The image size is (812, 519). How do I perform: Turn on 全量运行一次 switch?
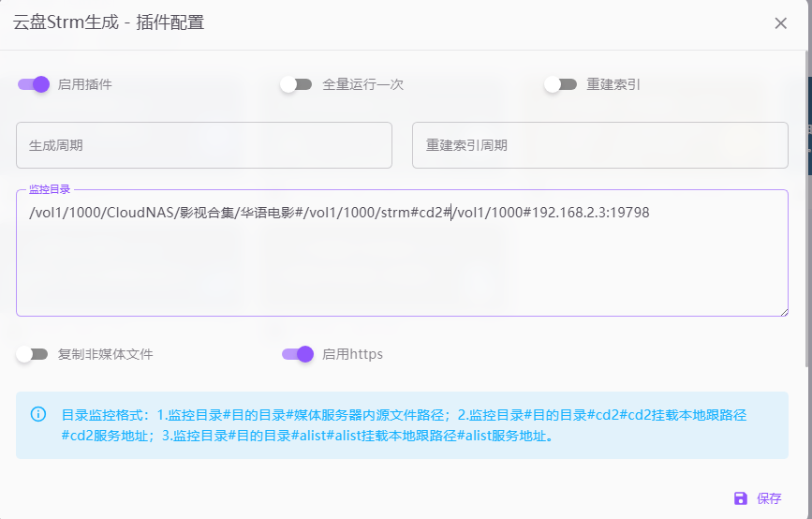point(296,84)
